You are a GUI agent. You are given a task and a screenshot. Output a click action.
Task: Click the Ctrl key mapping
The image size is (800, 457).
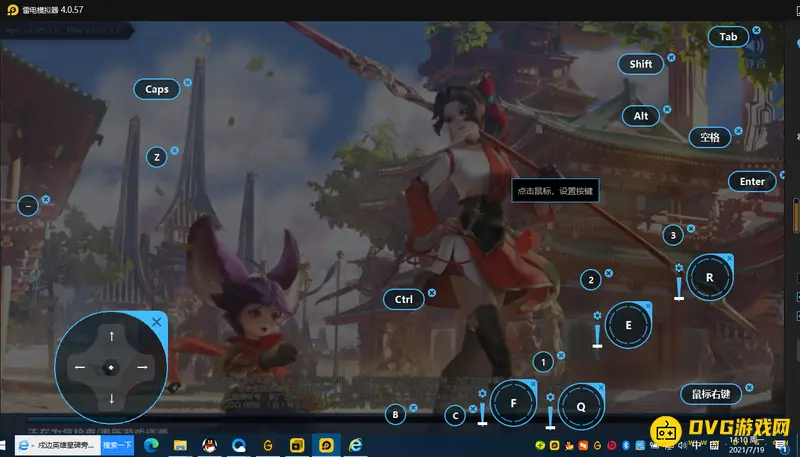403,299
